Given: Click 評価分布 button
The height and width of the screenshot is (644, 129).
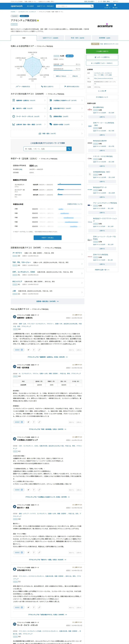Looking at the screenshot, I should 75,76.
